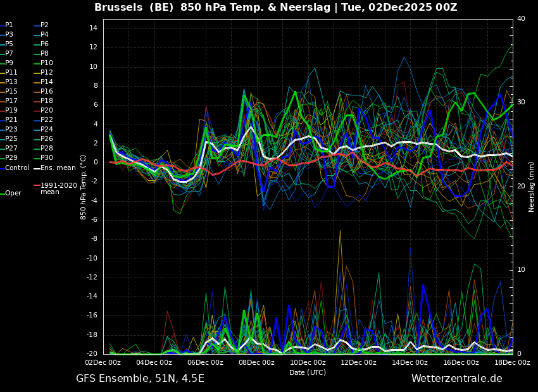This screenshot has height=392, width=538.
Task: Select the P30 legend entry
Action: (x=47, y=158)
